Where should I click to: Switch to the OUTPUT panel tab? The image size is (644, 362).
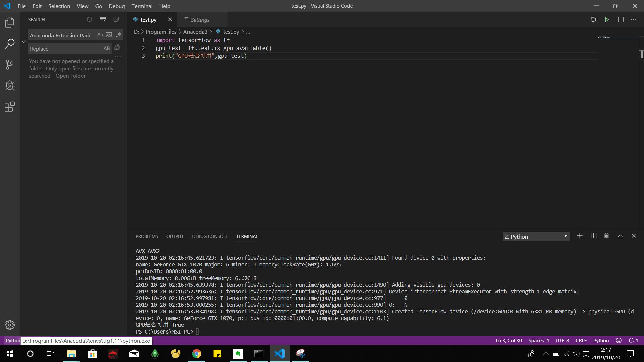click(175, 236)
